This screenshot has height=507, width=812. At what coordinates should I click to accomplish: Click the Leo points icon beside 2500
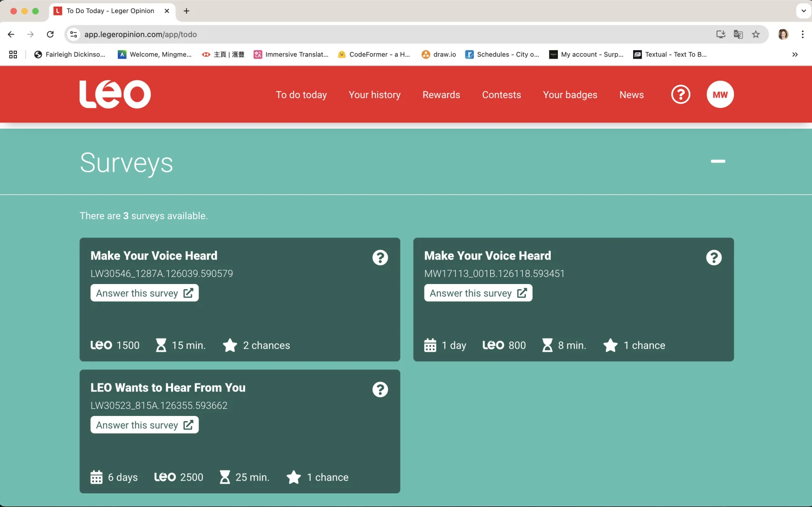165,477
